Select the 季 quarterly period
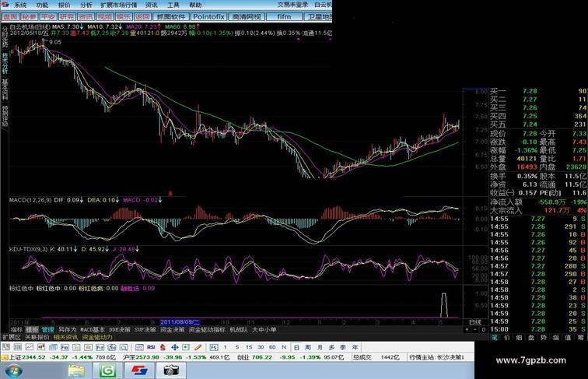Viewport: 588px width, 379px height. 343,347
